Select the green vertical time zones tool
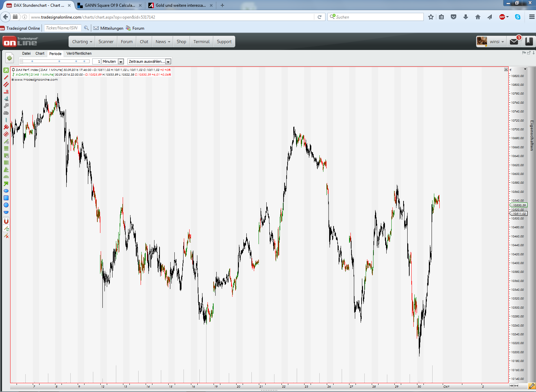The image size is (536, 392). pos(6,162)
